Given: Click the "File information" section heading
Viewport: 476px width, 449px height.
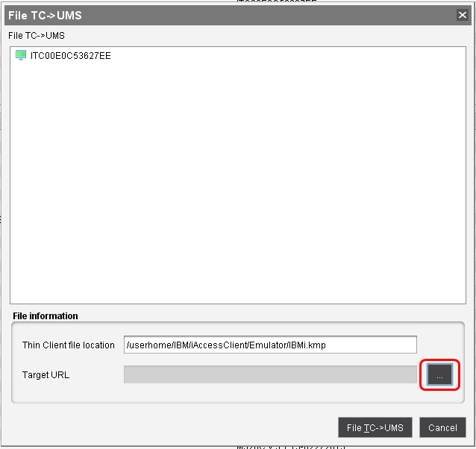Looking at the screenshot, I should (46, 316).
